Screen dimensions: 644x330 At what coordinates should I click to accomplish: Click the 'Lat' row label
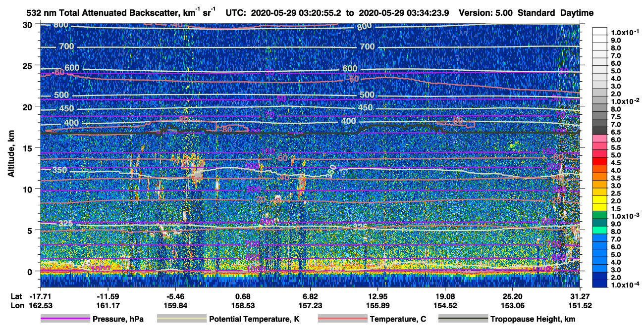(x=16, y=296)
